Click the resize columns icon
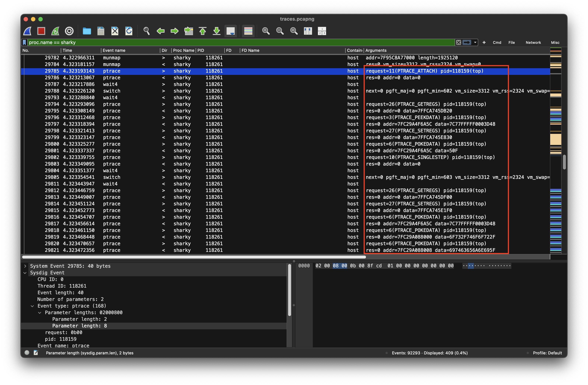Viewport: 588px width, 385px height. point(308,31)
